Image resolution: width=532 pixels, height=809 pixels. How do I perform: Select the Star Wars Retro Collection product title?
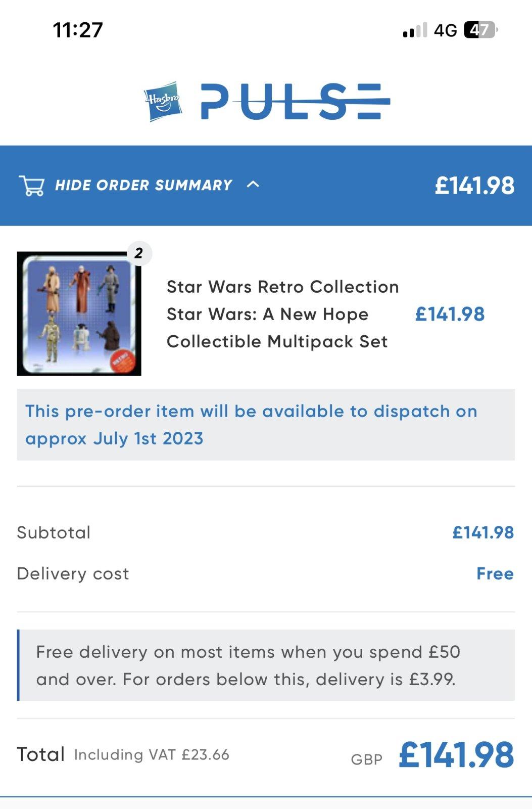[x=282, y=314]
